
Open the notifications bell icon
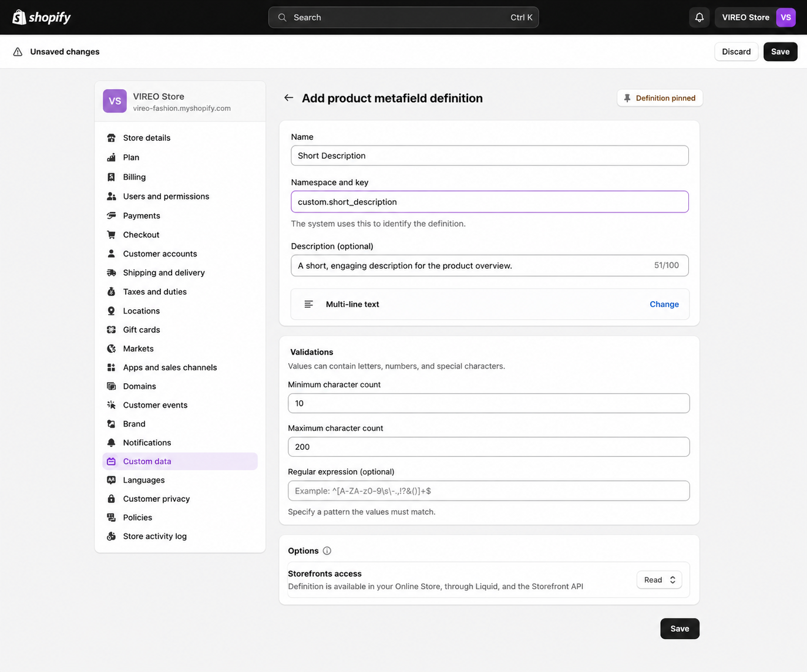[x=699, y=17]
